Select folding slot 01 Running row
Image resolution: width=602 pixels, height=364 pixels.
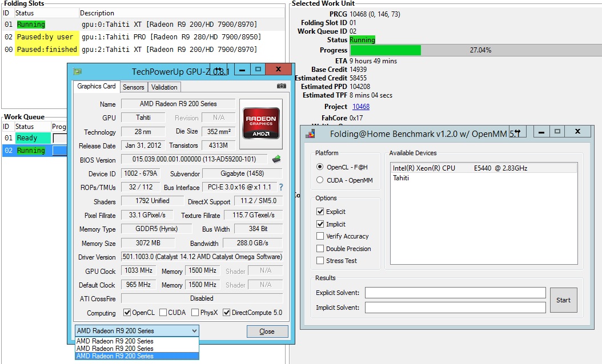tap(143, 25)
